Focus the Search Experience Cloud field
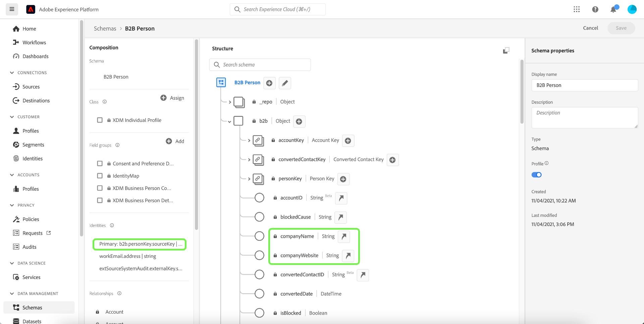 tap(277, 9)
